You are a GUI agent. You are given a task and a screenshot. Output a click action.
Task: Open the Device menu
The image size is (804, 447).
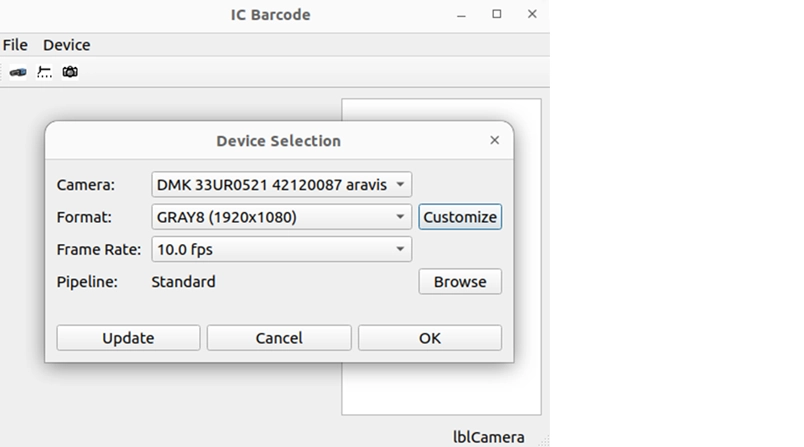[x=66, y=45]
